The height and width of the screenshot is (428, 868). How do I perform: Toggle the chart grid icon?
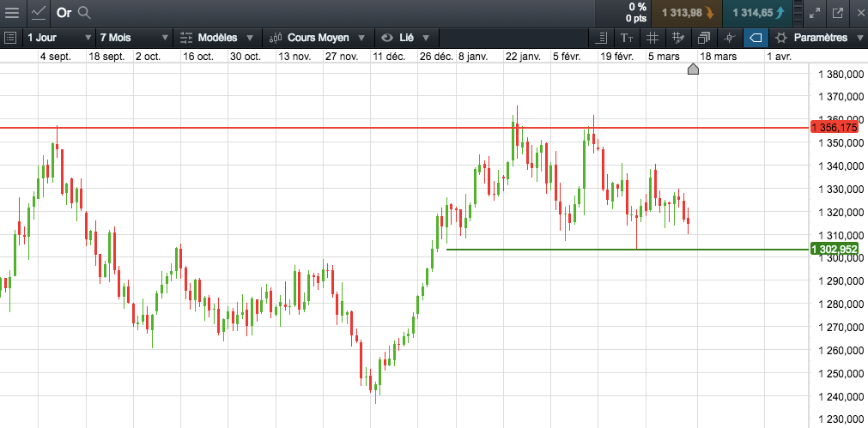point(653,38)
